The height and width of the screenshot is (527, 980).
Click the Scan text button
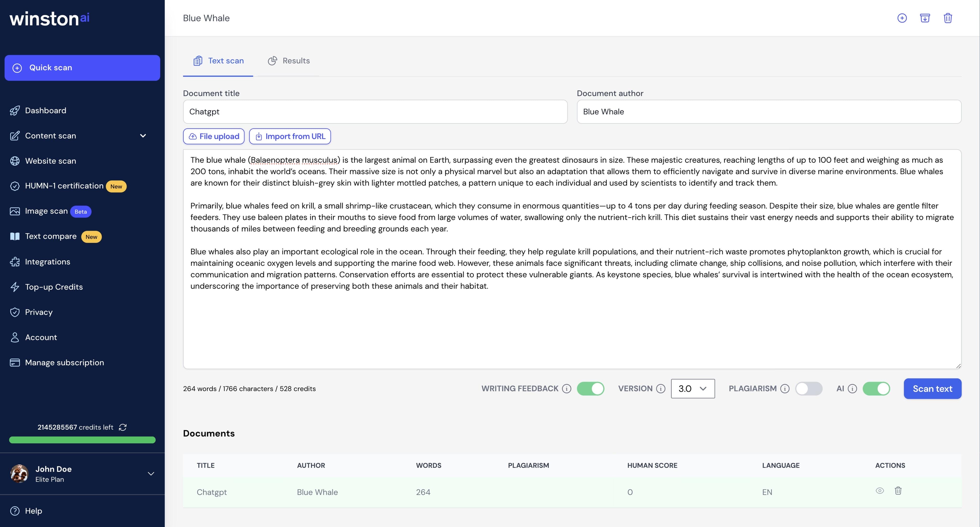[932, 389]
